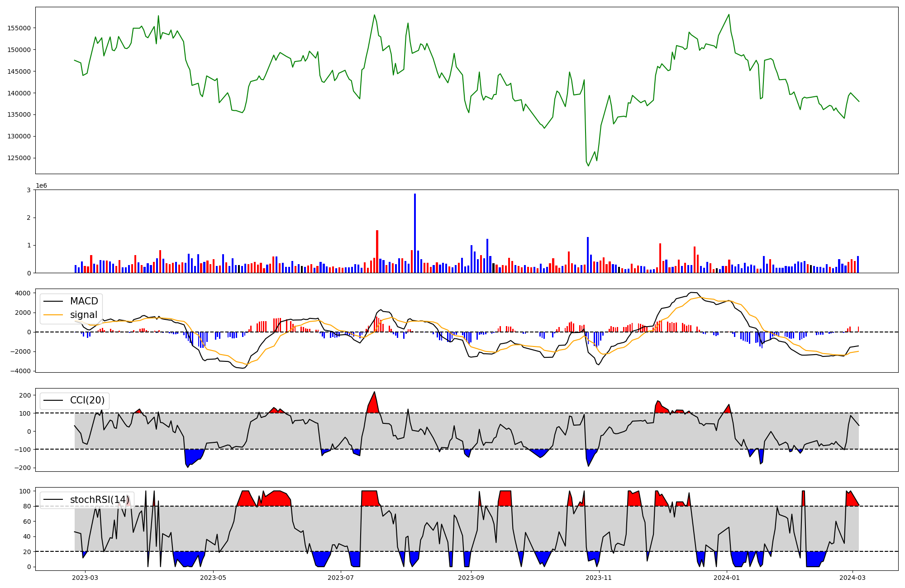Click the 4000 MACD axis tick label
This screenshot has height=588, width=905.
click(x=23, y=293)
